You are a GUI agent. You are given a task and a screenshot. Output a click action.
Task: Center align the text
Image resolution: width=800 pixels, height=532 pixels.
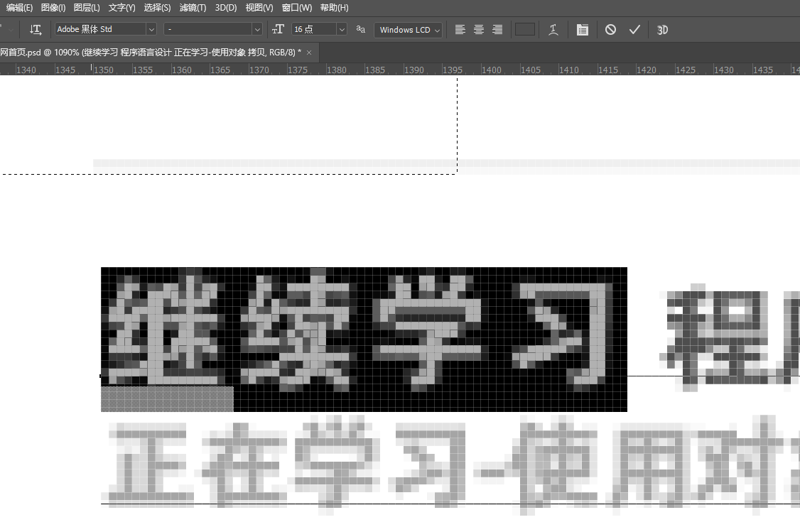(x=479, y=30)
